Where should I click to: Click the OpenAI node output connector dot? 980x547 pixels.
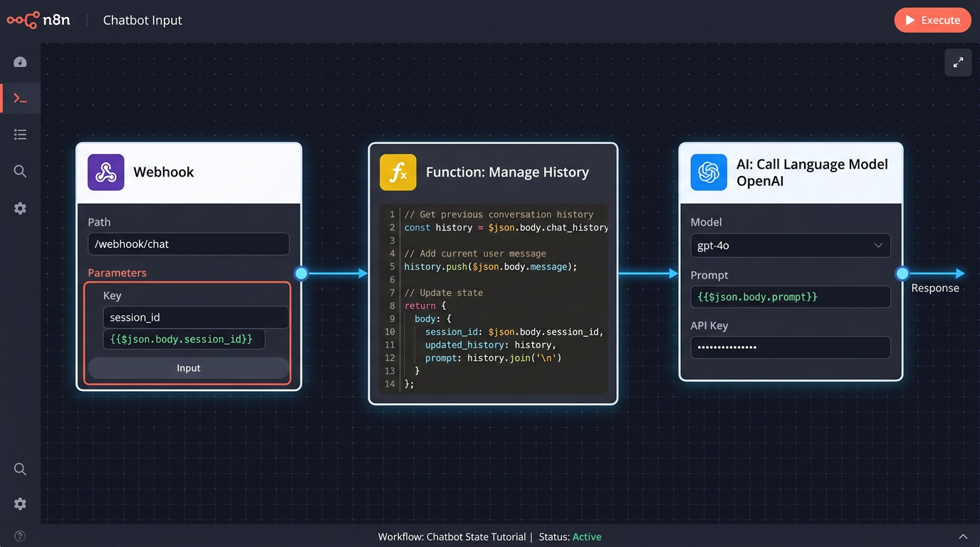coord(902,273)
